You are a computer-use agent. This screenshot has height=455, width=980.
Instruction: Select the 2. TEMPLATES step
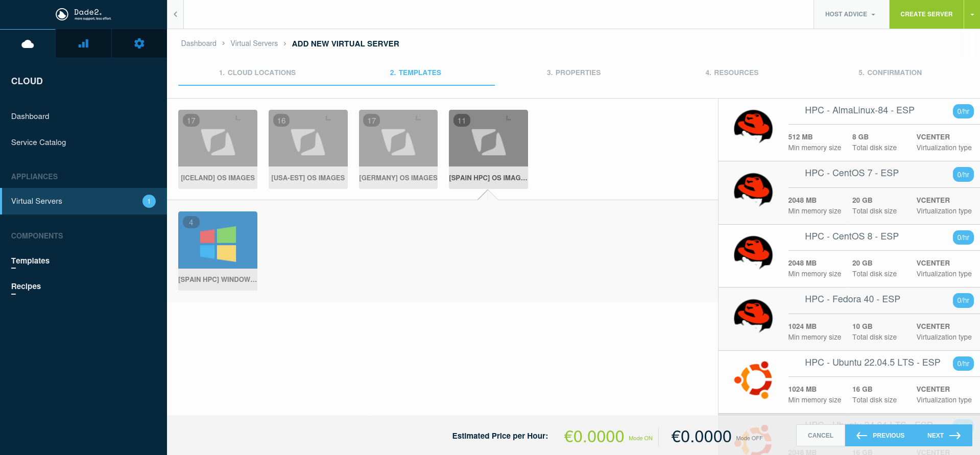pyautogui.click(x=416, y=73)
